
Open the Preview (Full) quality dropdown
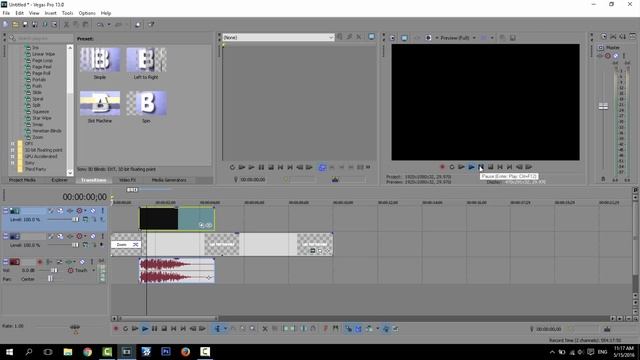474,38
